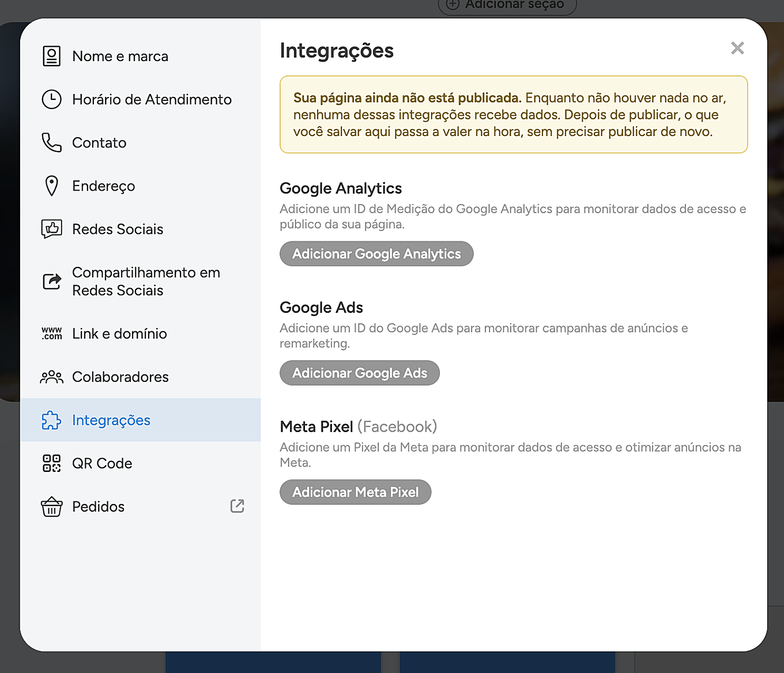Image resolution: width=784 pixels, height=673 pixels.
Task: Click the Google Ads heading
Action: 321,308
